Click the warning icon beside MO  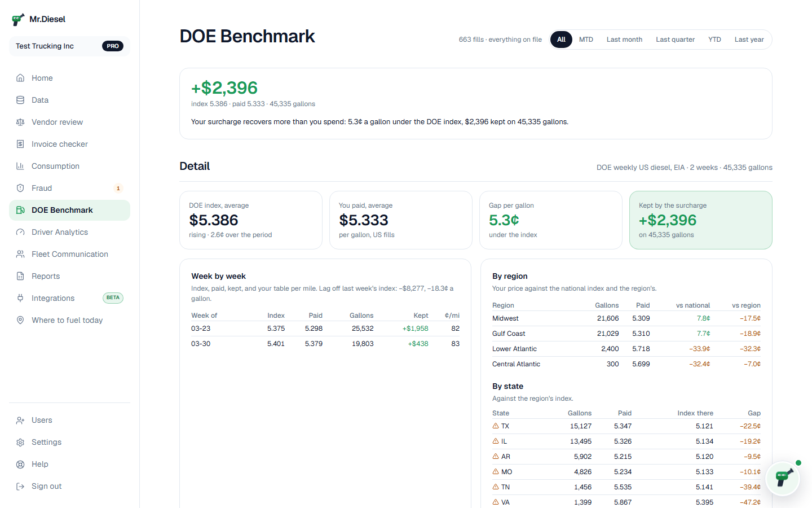pos(496,471)
